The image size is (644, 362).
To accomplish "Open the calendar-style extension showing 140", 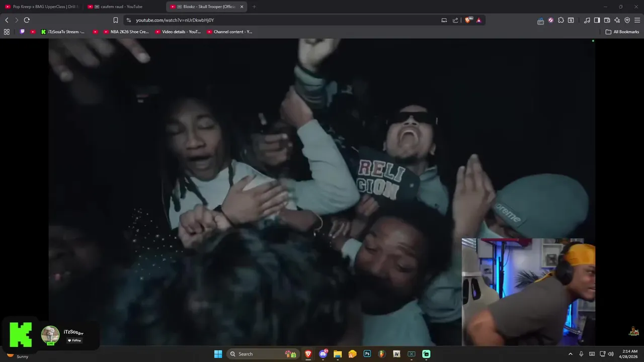I will click(x=540, y=21).
